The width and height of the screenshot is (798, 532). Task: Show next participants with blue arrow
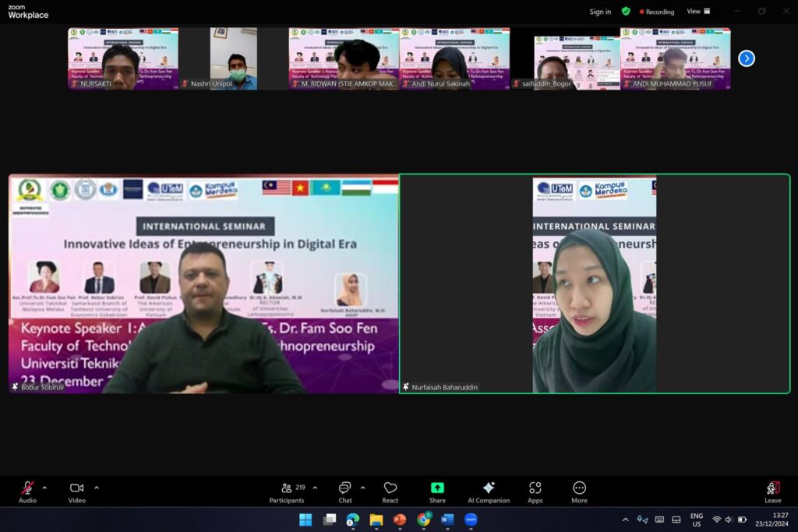[x=746, y=58]
